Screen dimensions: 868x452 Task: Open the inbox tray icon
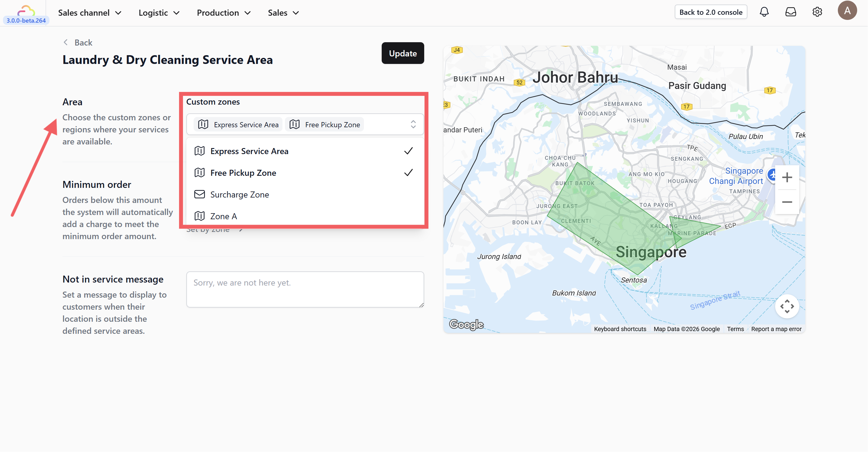(791, 12)
